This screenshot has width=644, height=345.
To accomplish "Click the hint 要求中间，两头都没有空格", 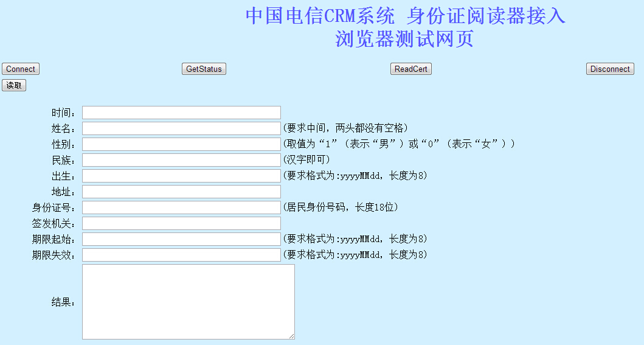I will (x=345, y=128).
